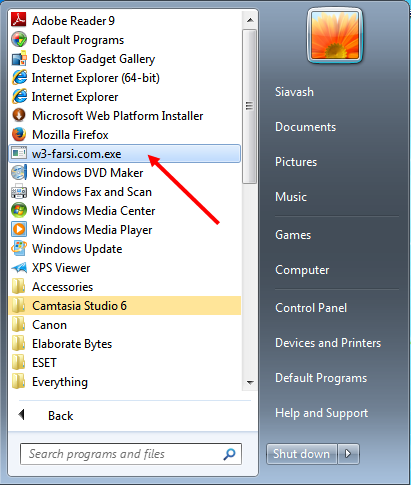Viewport: 411px width, 485px height.
Task: Click the scrollbar up arrow
Action: (250, 20)
